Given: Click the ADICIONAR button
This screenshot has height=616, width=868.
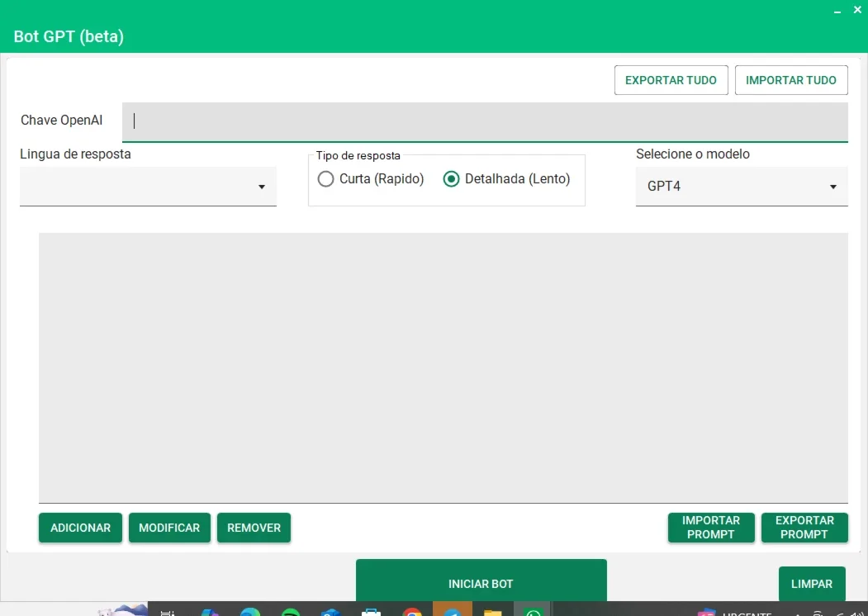Looking at the screenshot, I should click(80, 528).
